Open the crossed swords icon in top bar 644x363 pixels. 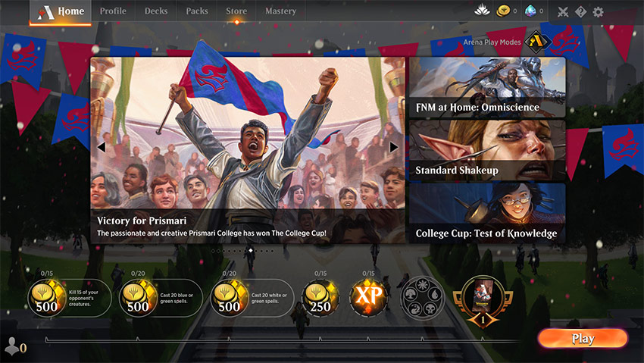(563, 11)
